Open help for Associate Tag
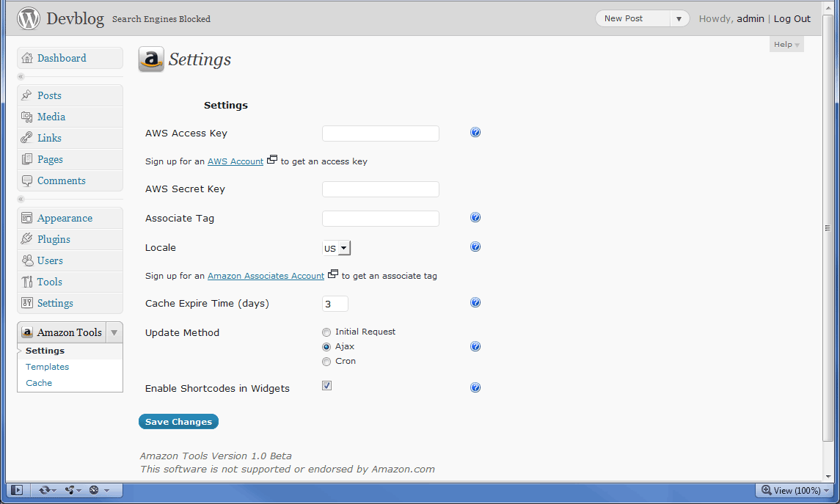The width and height of the screenshot is (840, 504). [x=475, y=217]
